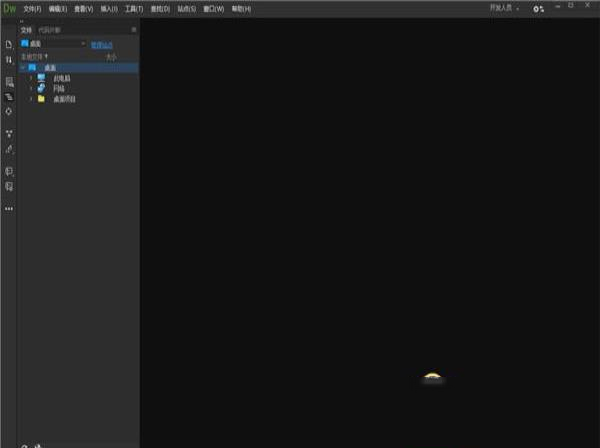Open the 帮助(H) menu
This screenshot has width=600, height=448.
241,9
